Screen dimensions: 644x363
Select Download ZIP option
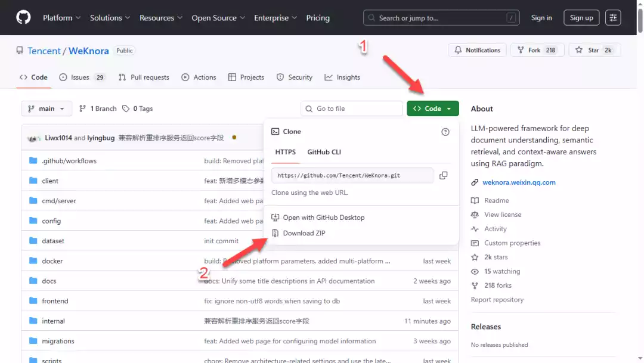(304, 233)
